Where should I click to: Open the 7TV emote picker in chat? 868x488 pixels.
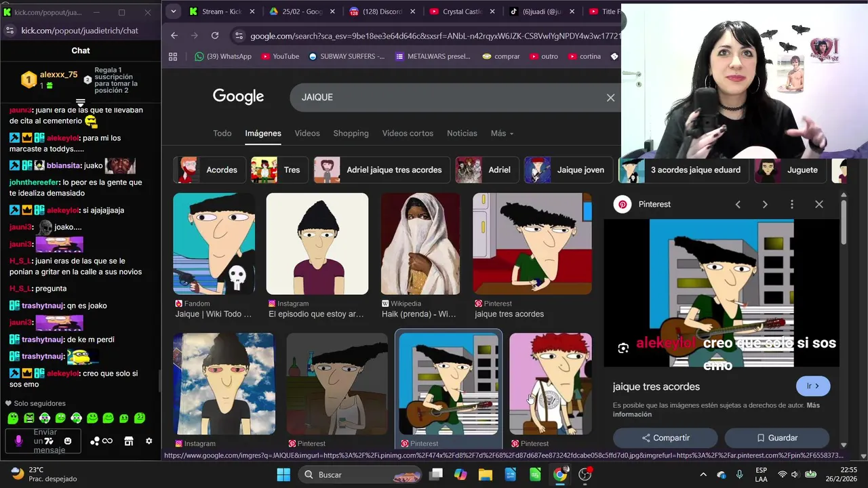tap(49, 441)
